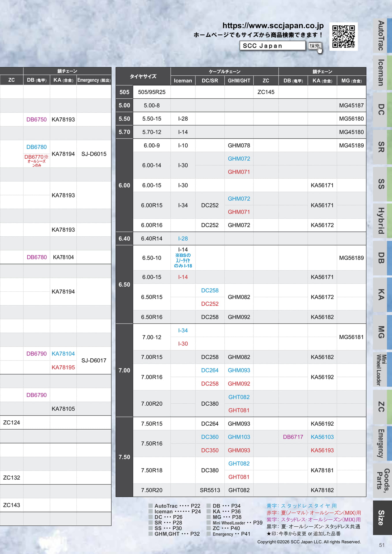This screenshot has height=554, width=392.
Task: Select the AutoTrac side tab
Action: point(382,35)
